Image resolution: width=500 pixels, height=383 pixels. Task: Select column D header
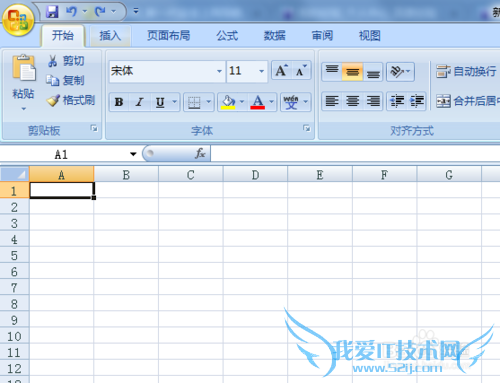(255, 174)
